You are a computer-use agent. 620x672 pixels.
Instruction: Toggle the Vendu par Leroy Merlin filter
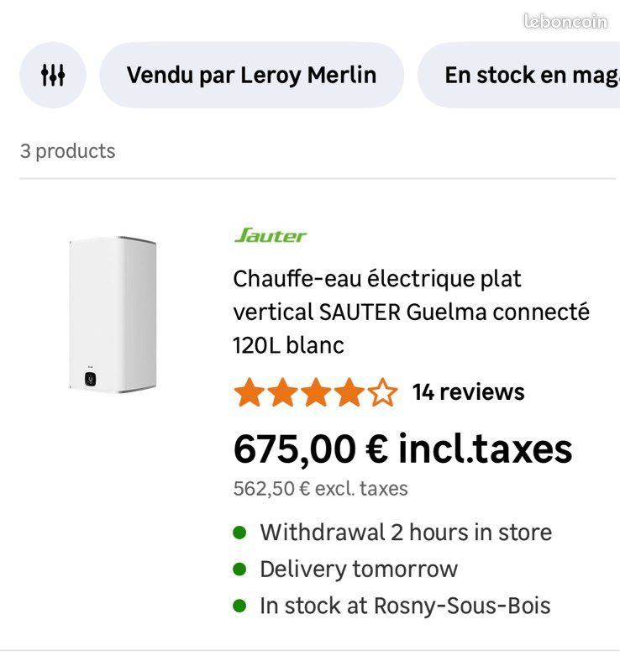pyautogui.click(x=252, y=75)
